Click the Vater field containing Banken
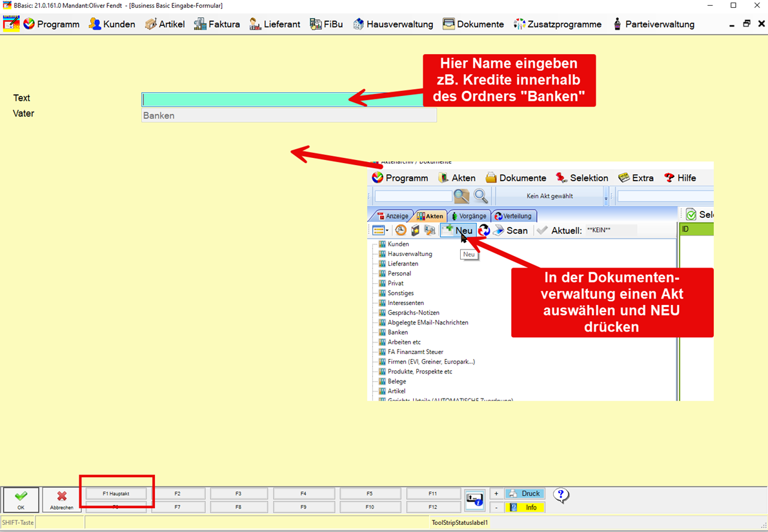This screenshot has width=768, height=532. pos(289,115)
